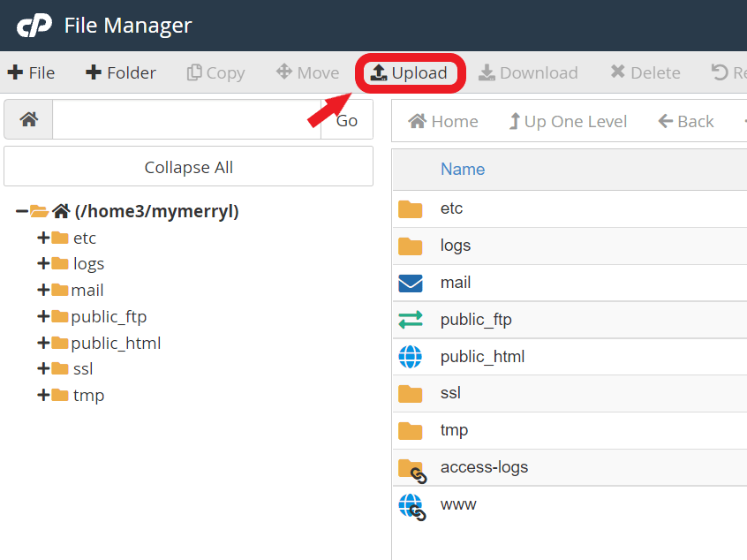Click the Go button next to path field
Screen dimensions: 747x560
pos(347,121)
